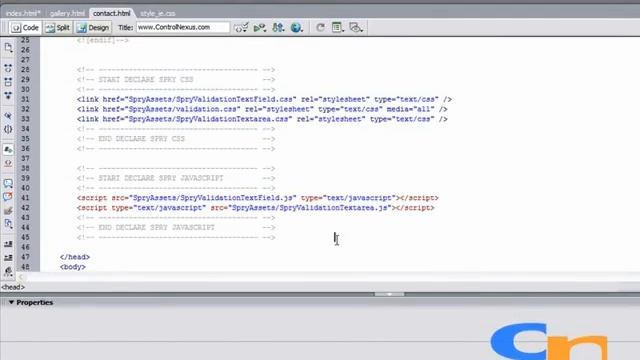
Task: Open the Recent Snippets icon
Action: point(8,224)
